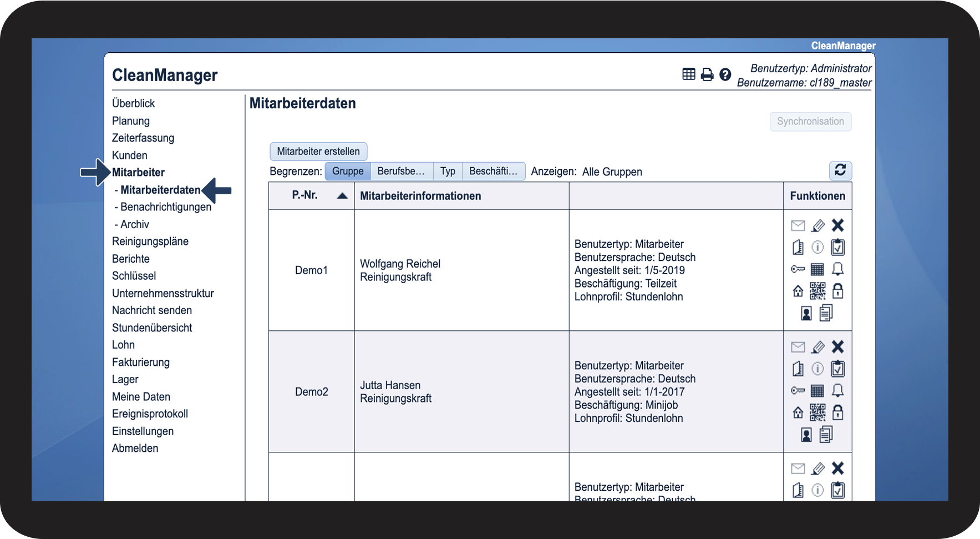Open Fakturierung in the sidebar
The height and width of the screenshot is (539, 980).
coord(141,362)
